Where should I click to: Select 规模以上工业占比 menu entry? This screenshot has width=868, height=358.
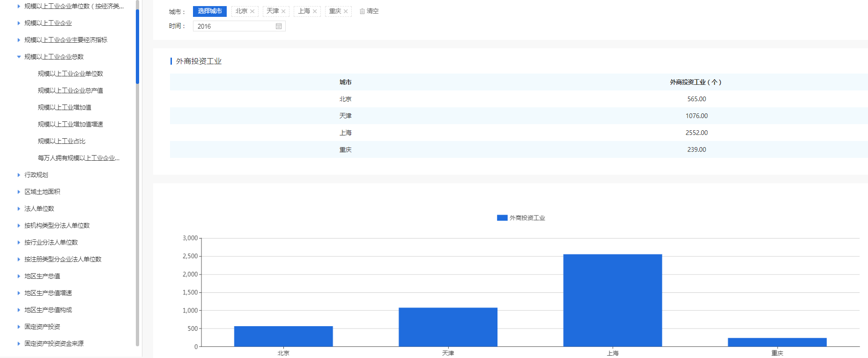coord(61,141)
